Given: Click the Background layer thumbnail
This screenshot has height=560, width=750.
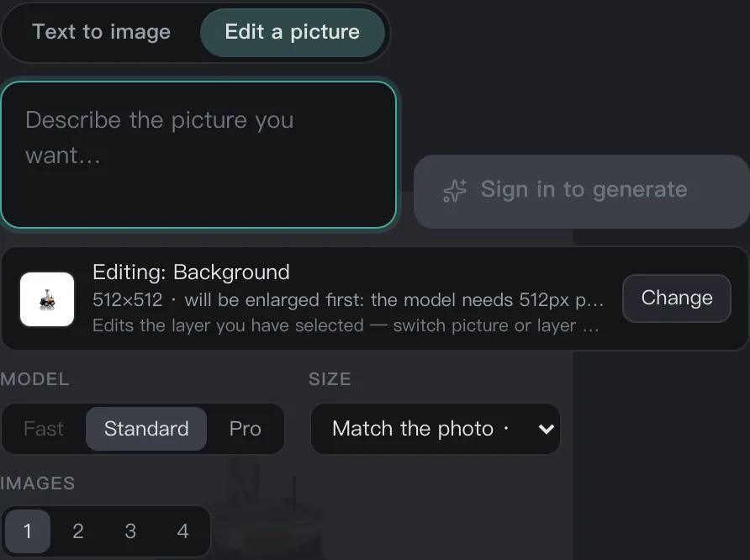Looking at the screenshot, I should (x=47, y=299).
